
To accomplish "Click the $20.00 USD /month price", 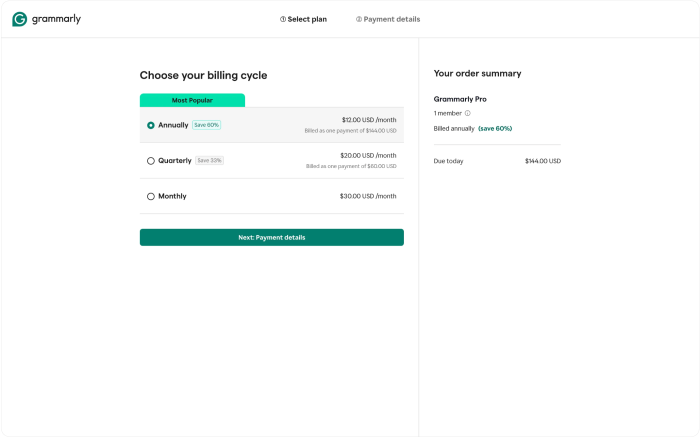I will coord(368,156).
